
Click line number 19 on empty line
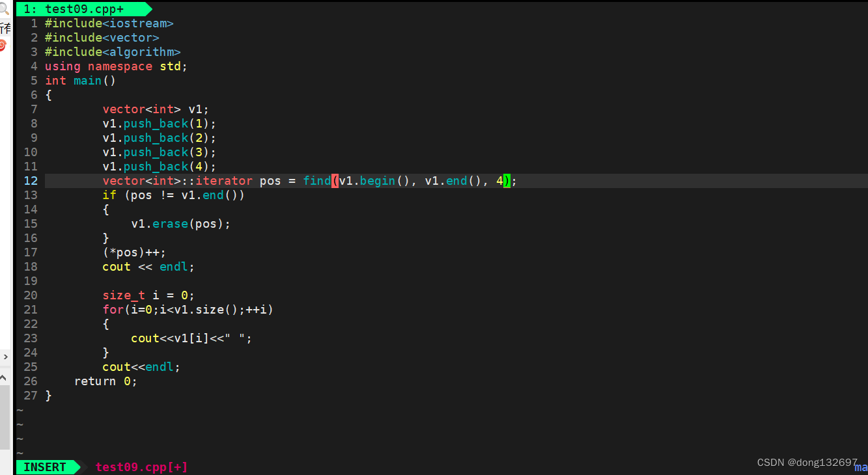pos(31,281)
